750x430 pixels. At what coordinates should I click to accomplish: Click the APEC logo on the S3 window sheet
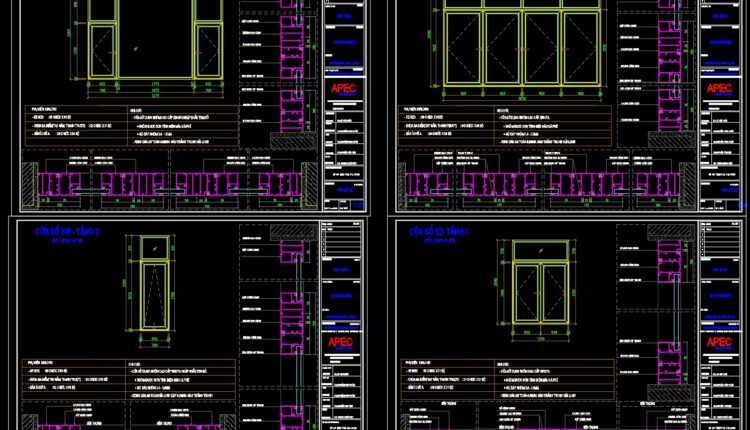pyautogui.click(x=719, y=342)
